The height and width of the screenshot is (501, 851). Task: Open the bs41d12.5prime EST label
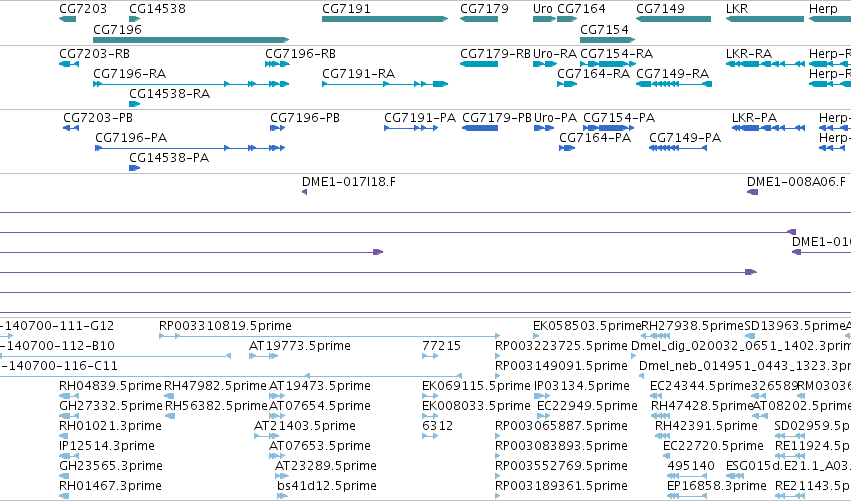[327, 486]
